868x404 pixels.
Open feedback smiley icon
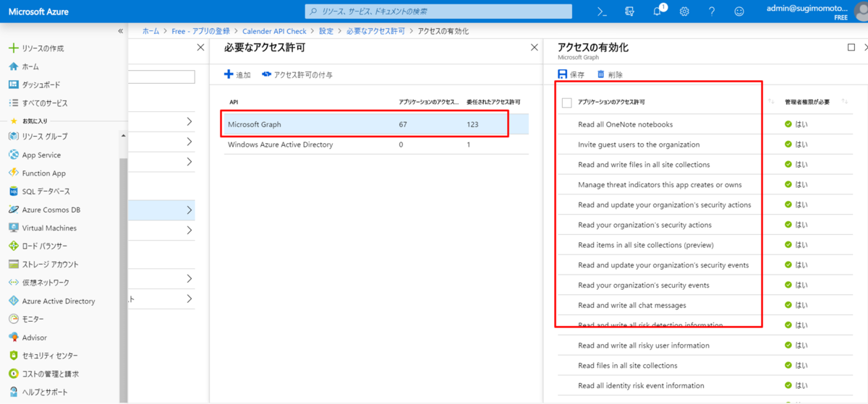pyautogui.click(x=739, y=12)
